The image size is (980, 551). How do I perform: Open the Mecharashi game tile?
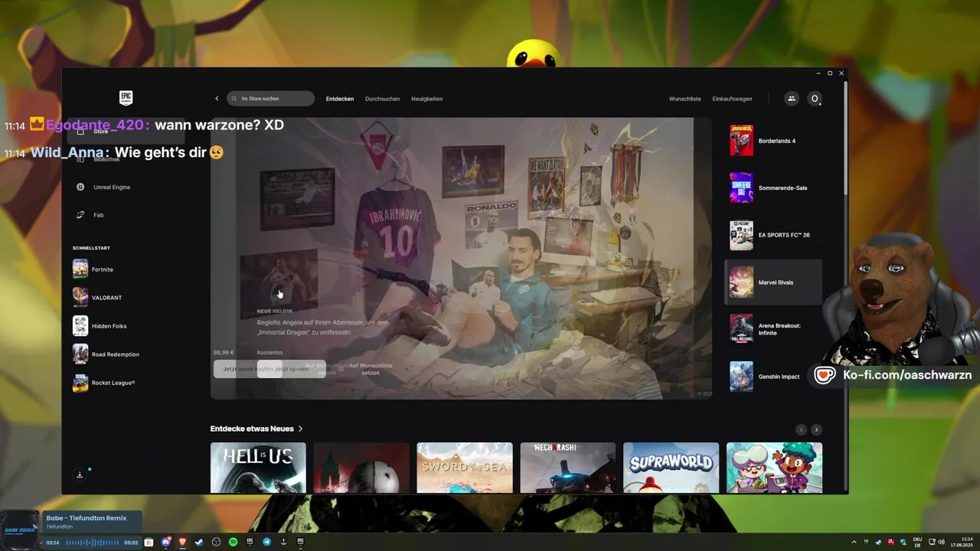click(x=568, y=468)
